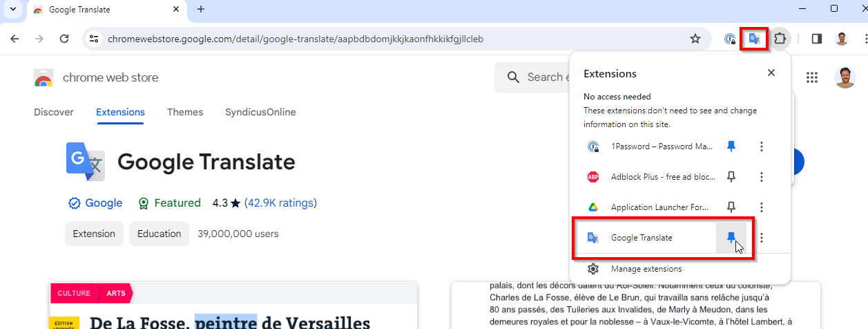Click the Extensions puzzle piece icon
The width and height of the screenshot is (868, 329).
point(780,39)
